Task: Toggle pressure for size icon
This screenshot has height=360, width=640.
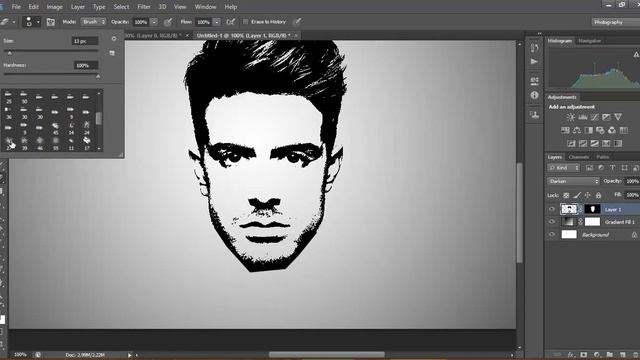Action: pyautogui.click(x=298, y=22)
